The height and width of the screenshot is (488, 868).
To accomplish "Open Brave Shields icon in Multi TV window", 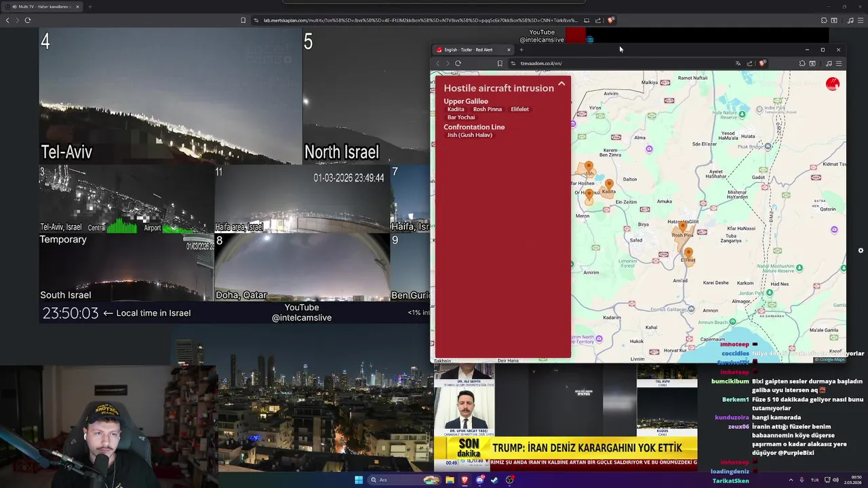I will pyautogui.click(x=610, y=20).
